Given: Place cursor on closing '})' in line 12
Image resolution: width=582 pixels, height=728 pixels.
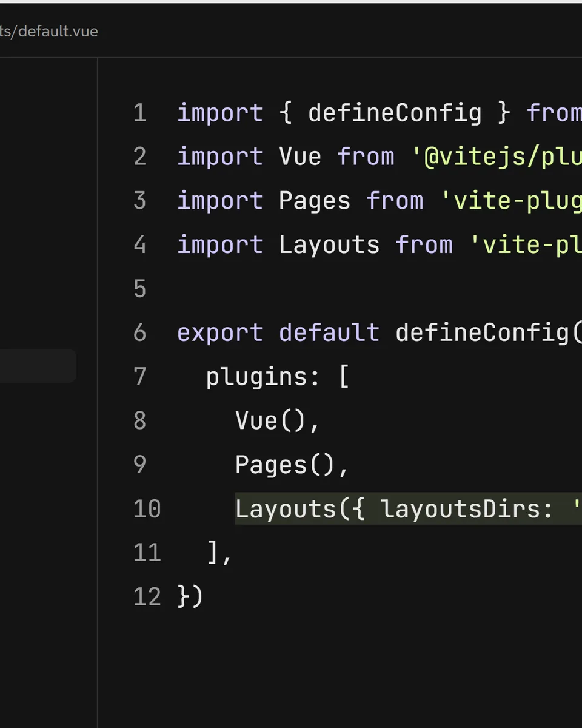Looking at the screenshot, I should 190,596.
